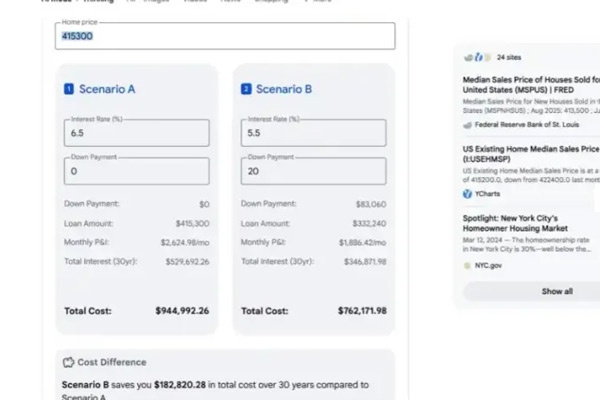Click the Scenario A number badge icon
Image resolution: width=600 pixels, height=400 pixels.
(69, 89)
